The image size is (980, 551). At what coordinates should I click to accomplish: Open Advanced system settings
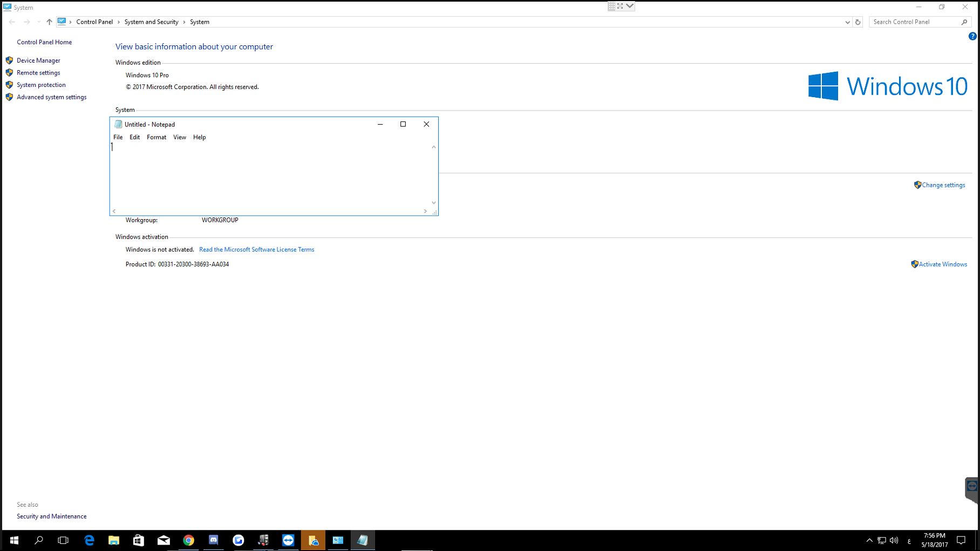coord(51,97)
